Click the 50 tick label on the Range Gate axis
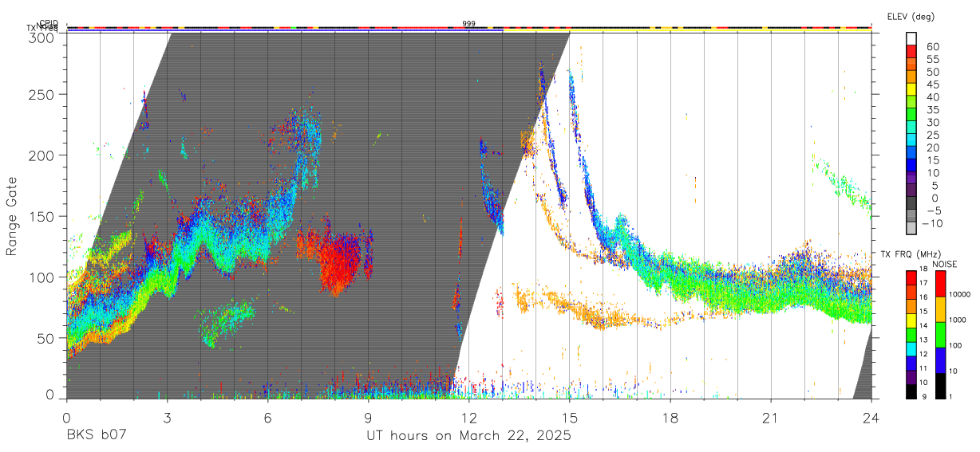 [x=45, y=338]
